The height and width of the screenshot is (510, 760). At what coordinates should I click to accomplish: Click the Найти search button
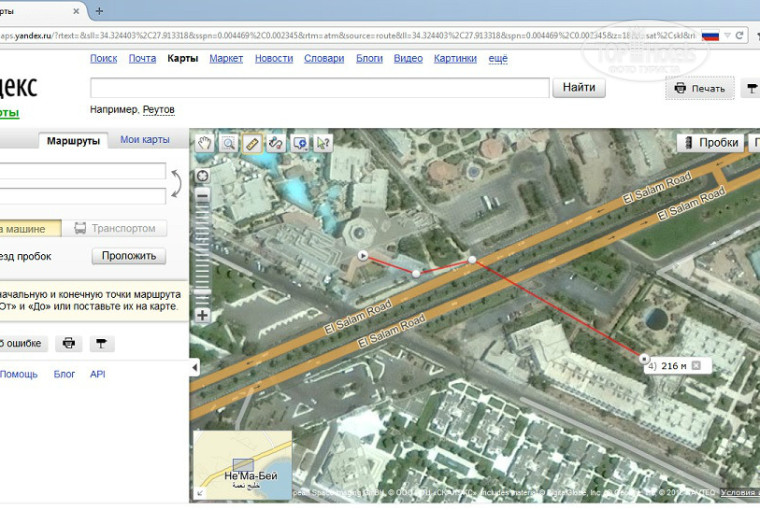coord(579,88)
